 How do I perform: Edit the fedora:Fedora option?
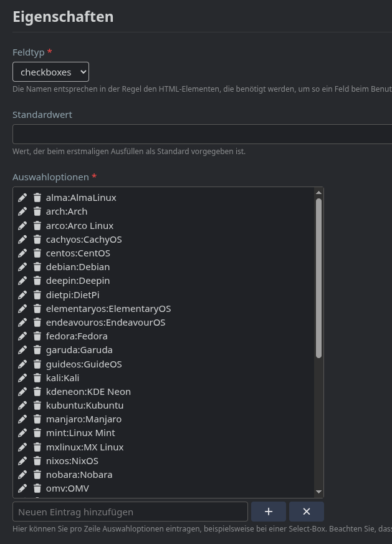[x=22, y=336]
